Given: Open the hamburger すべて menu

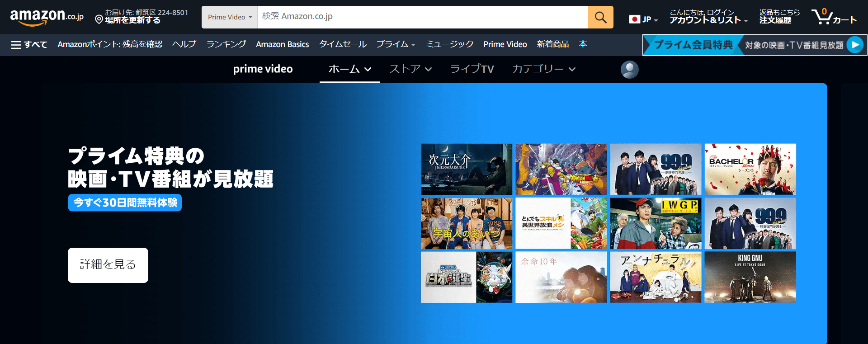Looking at the screenshot, I should point(29,44).
